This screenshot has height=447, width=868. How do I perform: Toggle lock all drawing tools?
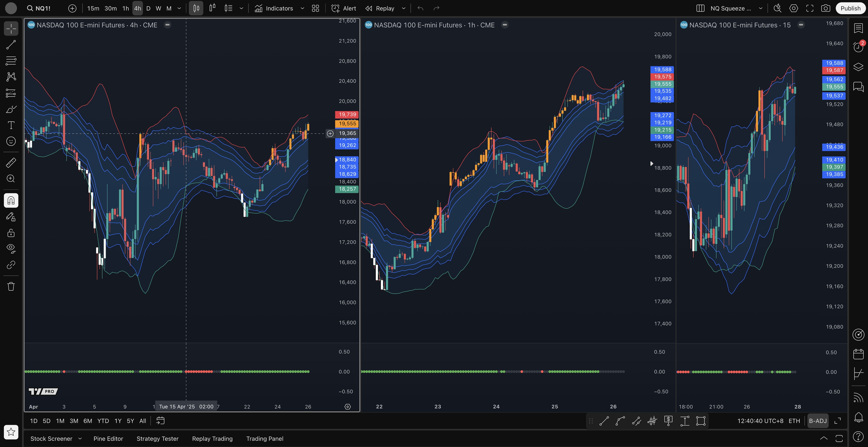[x=11, y=233]
